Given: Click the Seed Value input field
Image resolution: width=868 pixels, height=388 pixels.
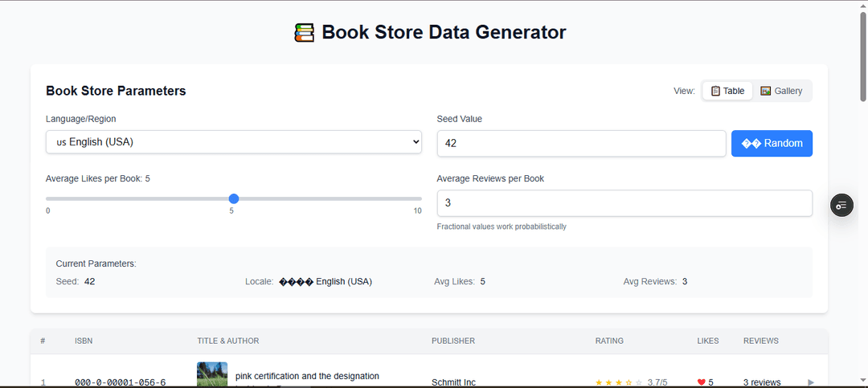Looking at the screenshot, I should point(581,143).
